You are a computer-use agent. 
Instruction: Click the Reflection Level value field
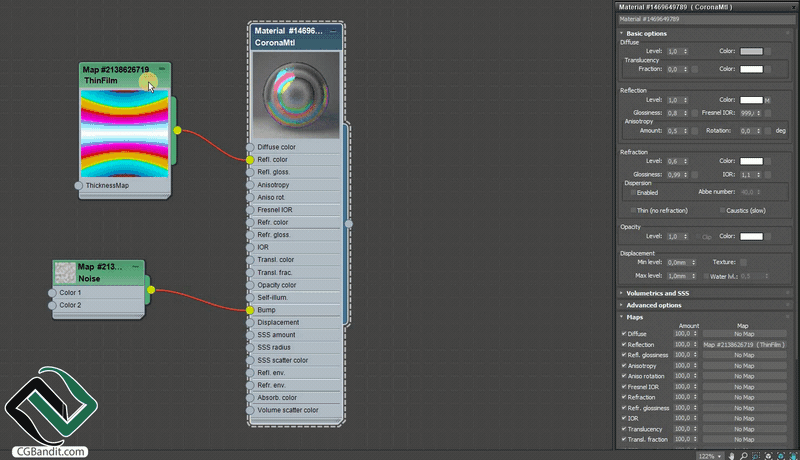(675, 100)
